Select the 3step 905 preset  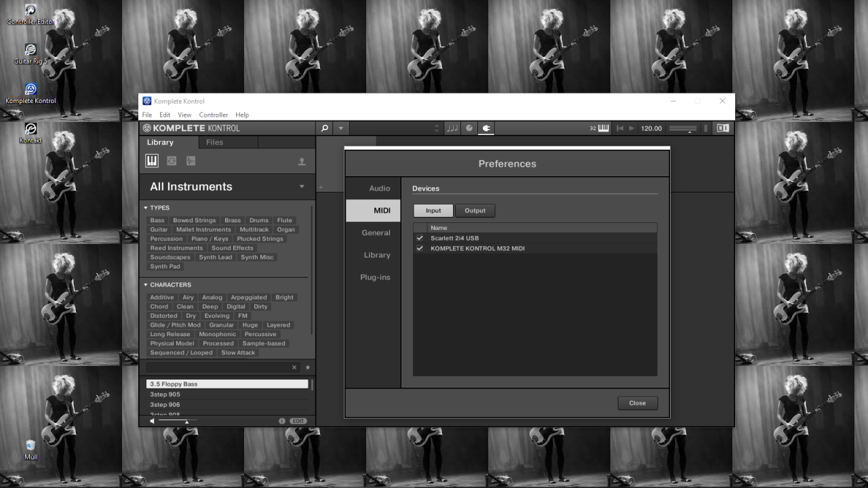tap(227, 394)
